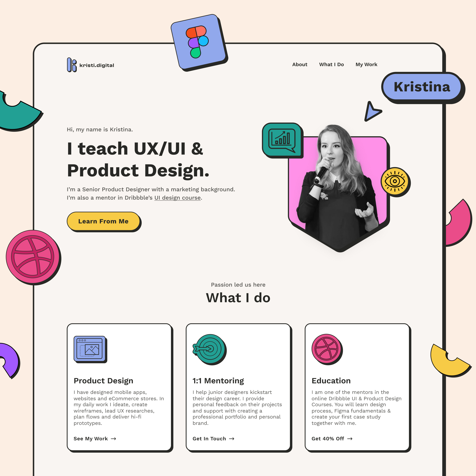Open the About navigation menu item
Screen dimensions: 476x476
coord(300,64)
